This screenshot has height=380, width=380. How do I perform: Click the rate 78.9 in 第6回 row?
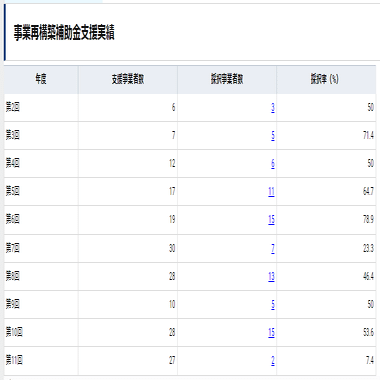(x=369, y=219)
